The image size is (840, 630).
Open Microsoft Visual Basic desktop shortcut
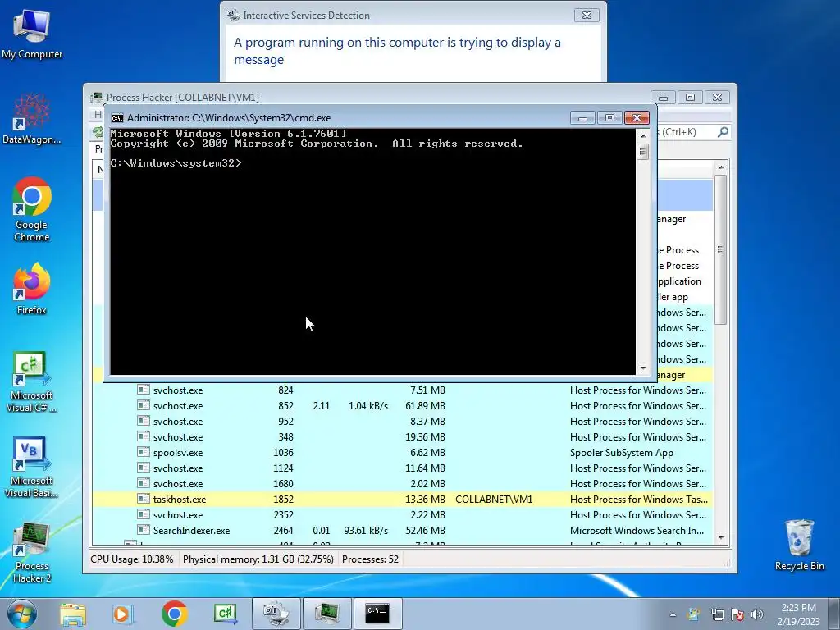[x=32, y=468]
